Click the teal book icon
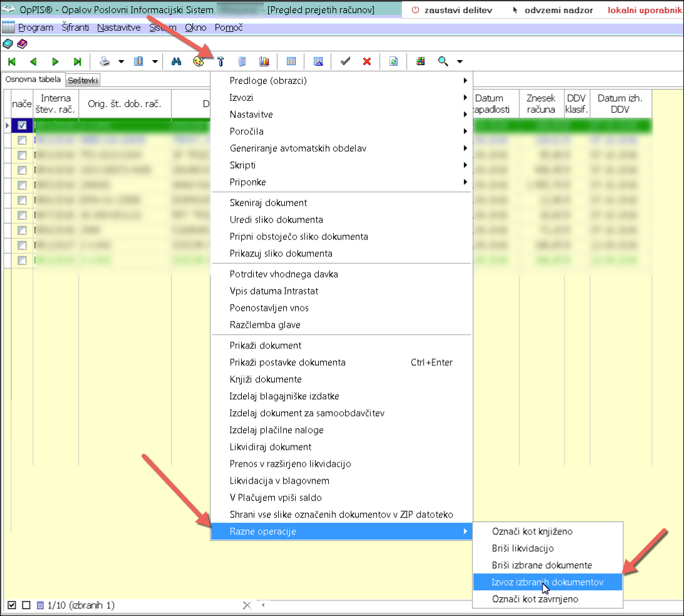 [x=8, y=44]
